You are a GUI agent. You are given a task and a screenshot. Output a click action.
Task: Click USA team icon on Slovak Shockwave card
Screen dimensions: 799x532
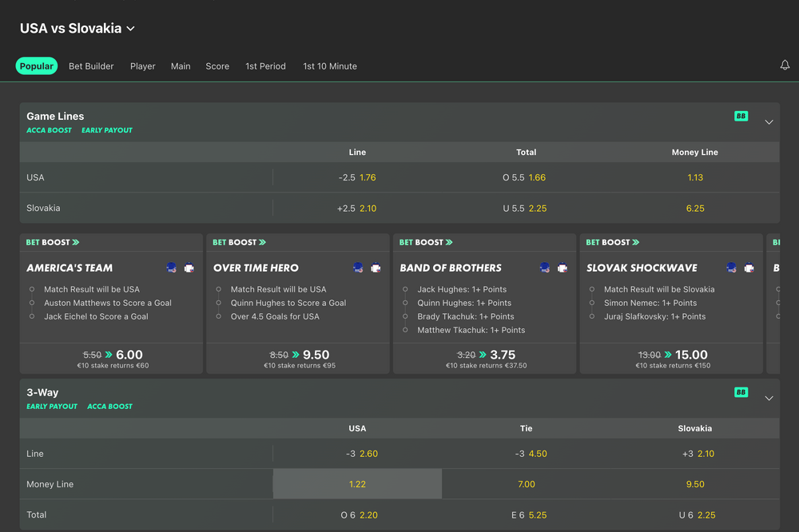pos(731,268)
